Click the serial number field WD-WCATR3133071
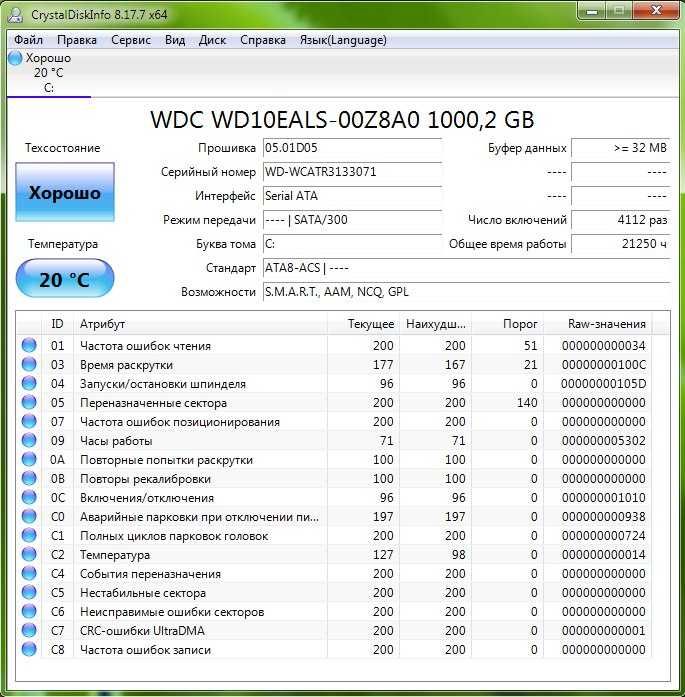This screenshot has height=697, width=685. (x=352, y=172)
